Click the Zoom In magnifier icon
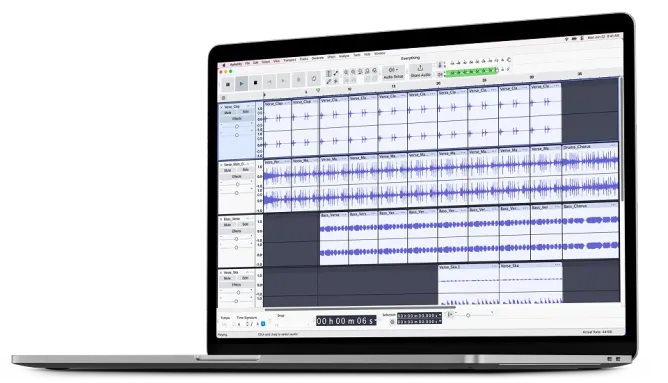668x383 pixels. tap(346, 72)
